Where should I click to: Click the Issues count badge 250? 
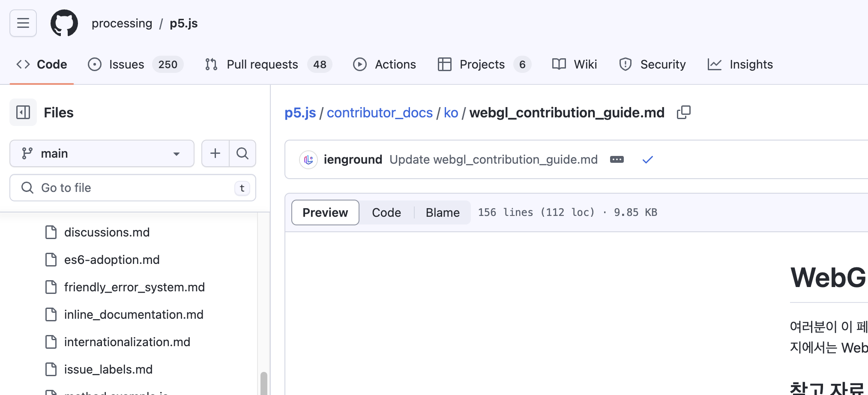[168, 64]
